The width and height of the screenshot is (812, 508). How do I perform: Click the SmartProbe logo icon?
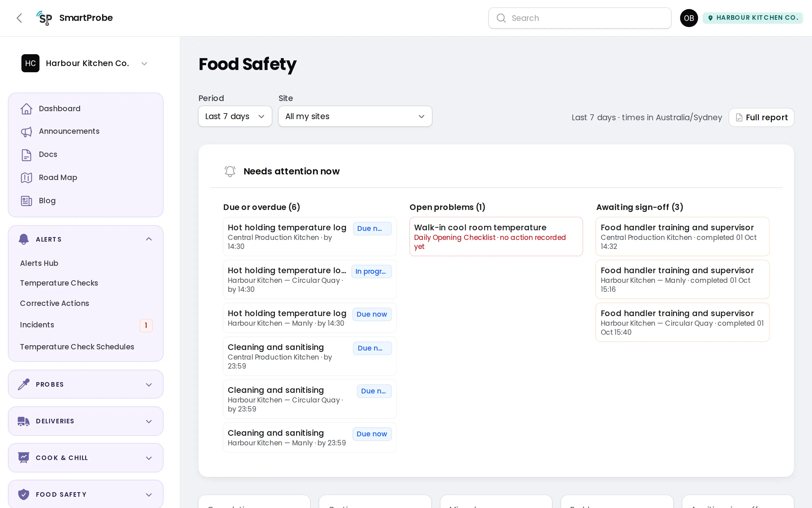coord(44,18)
